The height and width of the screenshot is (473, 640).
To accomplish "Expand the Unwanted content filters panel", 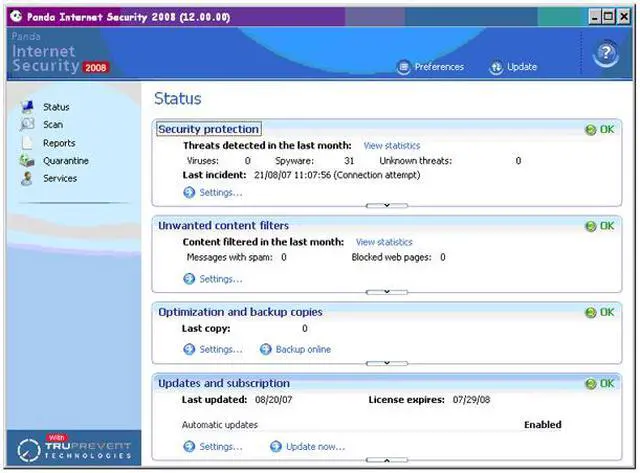I will coord(385,292).
